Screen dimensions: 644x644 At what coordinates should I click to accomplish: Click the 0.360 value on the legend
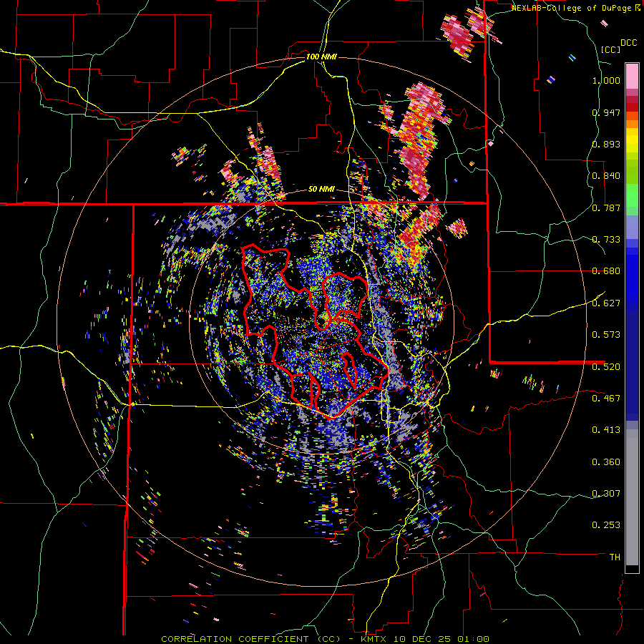point(606,462)
